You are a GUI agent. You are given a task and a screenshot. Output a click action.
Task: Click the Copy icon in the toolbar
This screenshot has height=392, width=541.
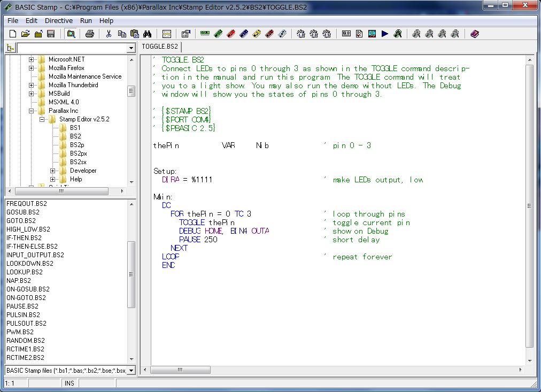pos(122,34)
